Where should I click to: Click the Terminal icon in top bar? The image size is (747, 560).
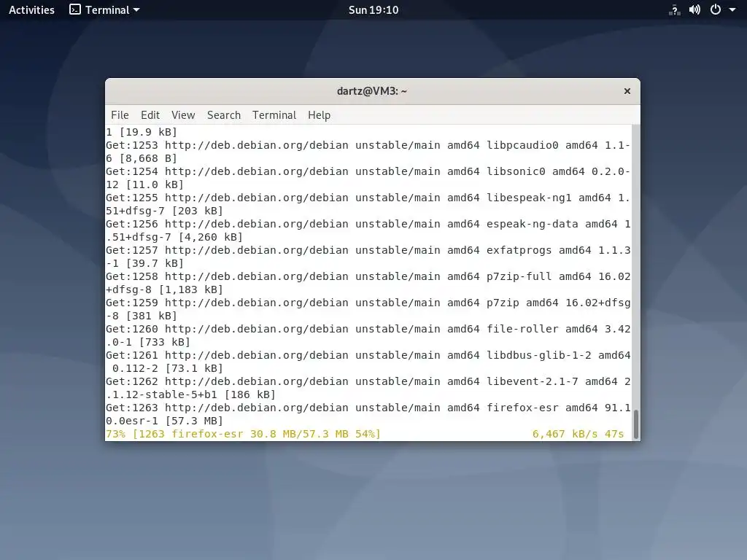pos(75,9)
